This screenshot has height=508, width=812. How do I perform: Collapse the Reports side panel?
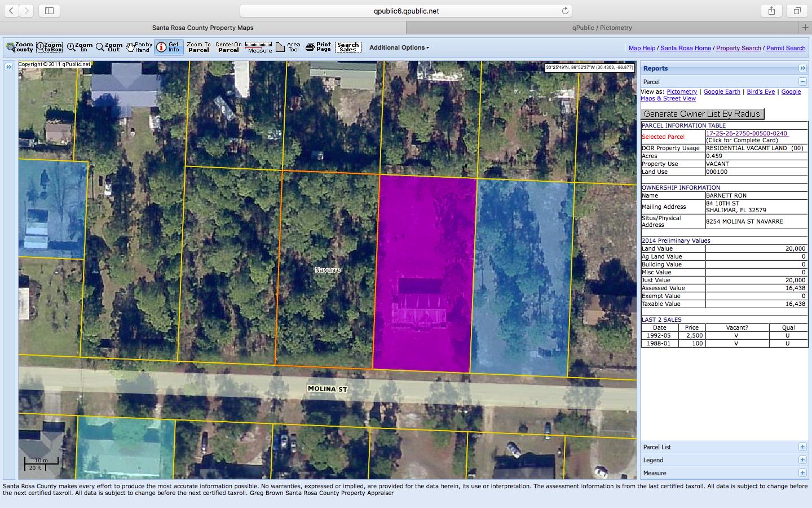(x=802, y=68)
